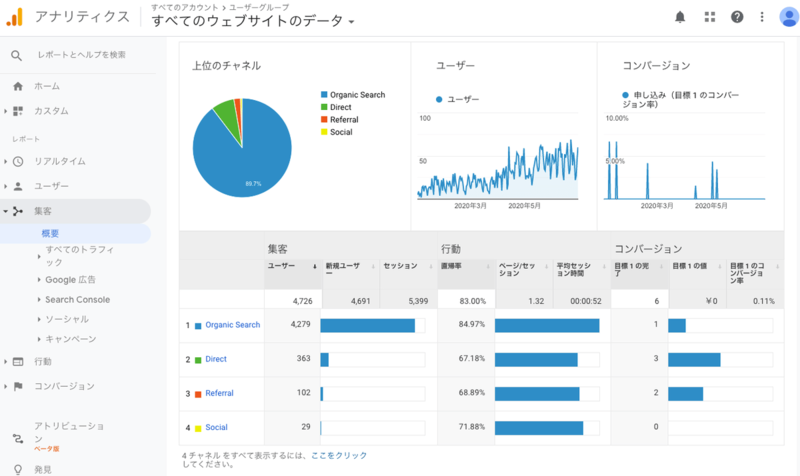Click the help question mark icon
The width and height of the screenshot is (800, 476).
(x=737, y=17)
